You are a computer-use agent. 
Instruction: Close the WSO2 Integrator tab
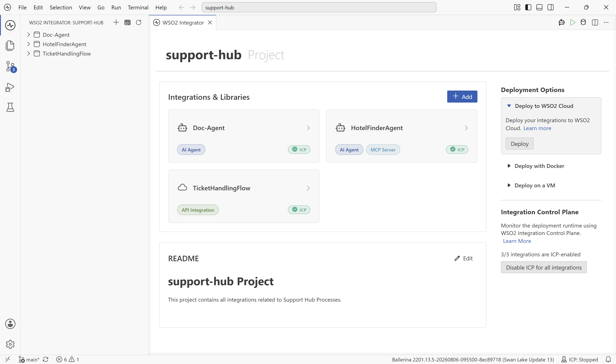tap(210, 23)
